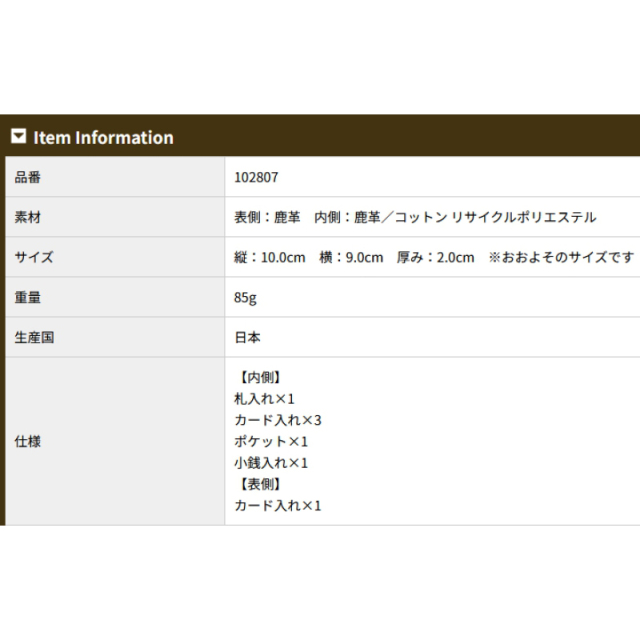Screen dimensions: 640x640
Task: Select the 【表側】 heading
Action: pos(260,484)
